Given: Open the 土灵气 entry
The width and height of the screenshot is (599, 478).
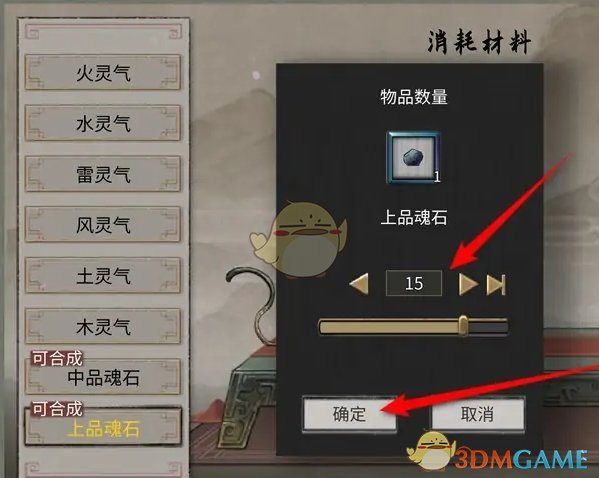Looking at the screenshot, I should 103,275.
